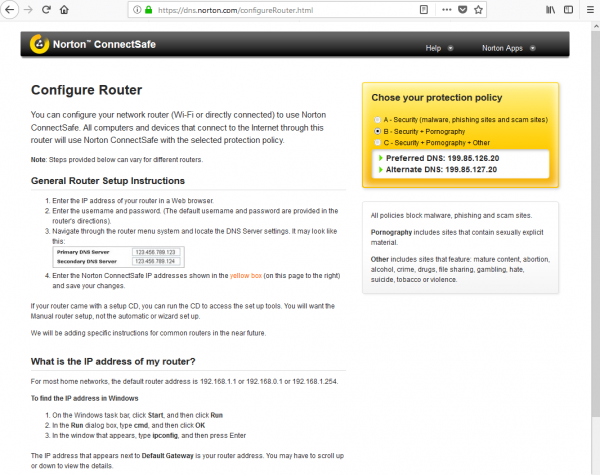The width and height of the screenshot is (600, 475).
Task: Click the vertical scrollbar thumb
Action: (596, 224)
